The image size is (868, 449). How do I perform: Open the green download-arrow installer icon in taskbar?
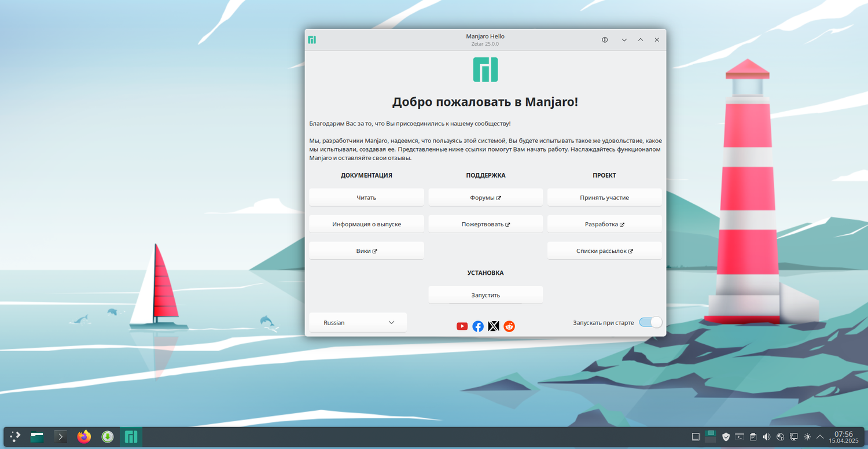tap(107, 437)
